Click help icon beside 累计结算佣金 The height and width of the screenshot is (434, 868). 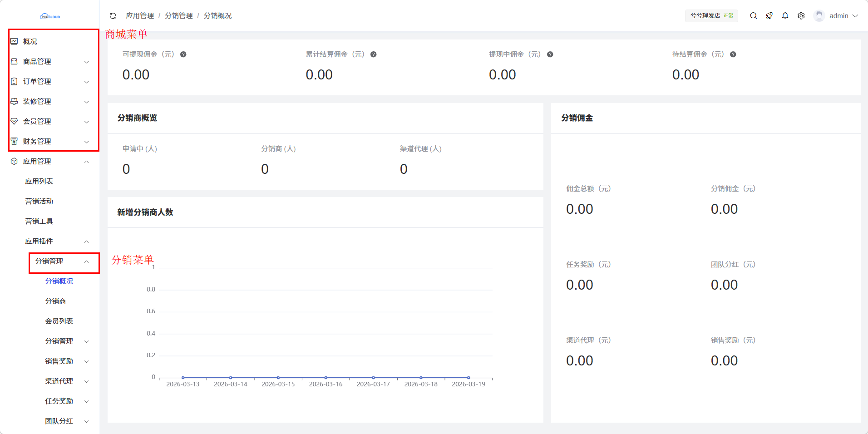coord(374,54)
